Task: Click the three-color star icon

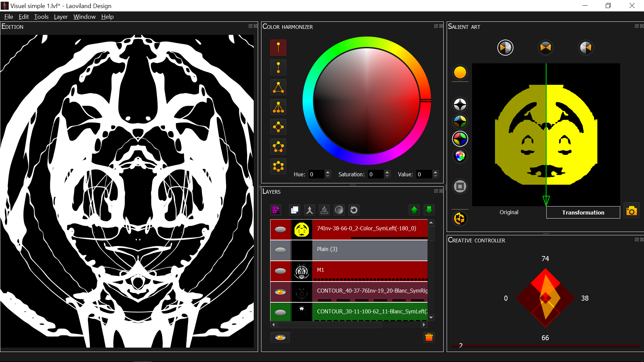Action: coord(460,122)
